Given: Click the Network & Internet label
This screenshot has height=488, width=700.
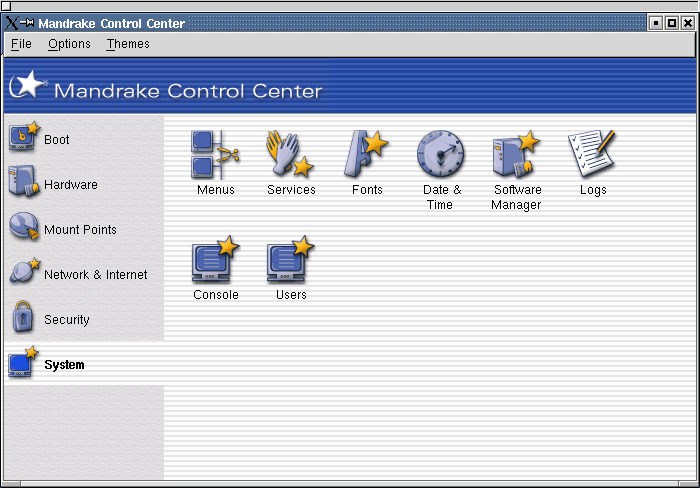Looking at the screenshot, I should point(96,275).
